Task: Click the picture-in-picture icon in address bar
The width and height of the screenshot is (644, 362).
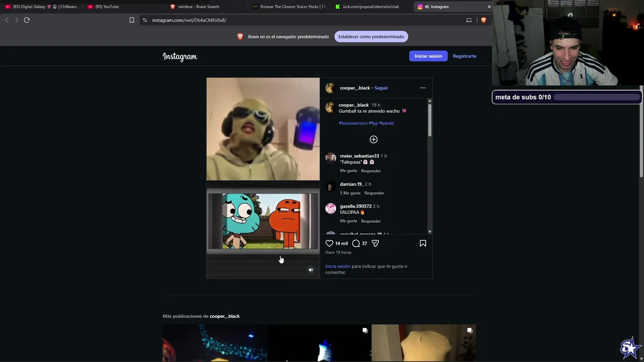Action: click(x=469, y=20)
